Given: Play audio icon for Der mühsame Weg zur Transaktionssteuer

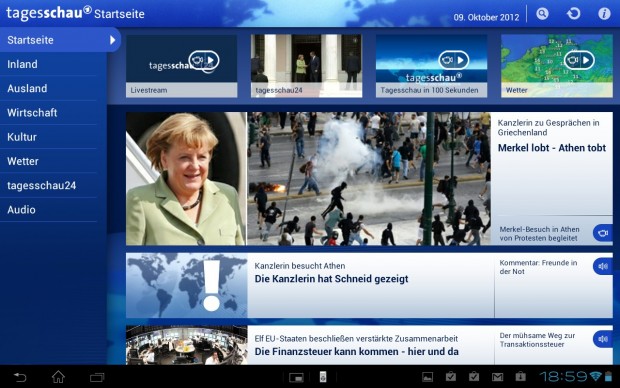Looking at the screenshot, I should pyautogui.click(x=603, y=339).
